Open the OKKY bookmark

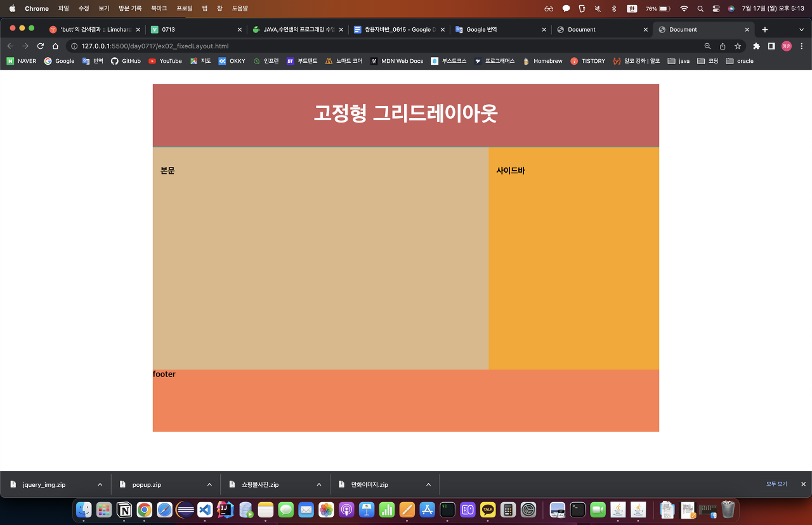(232, 61)
